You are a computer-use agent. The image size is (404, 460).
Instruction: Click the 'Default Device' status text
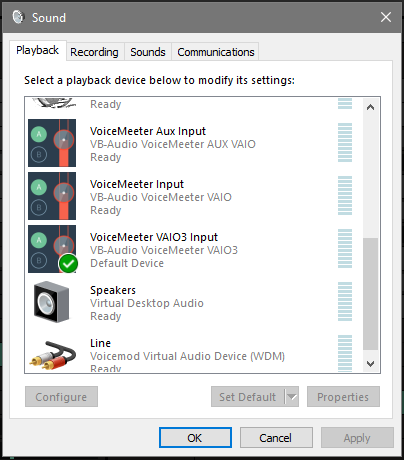(x=127, y=263)
